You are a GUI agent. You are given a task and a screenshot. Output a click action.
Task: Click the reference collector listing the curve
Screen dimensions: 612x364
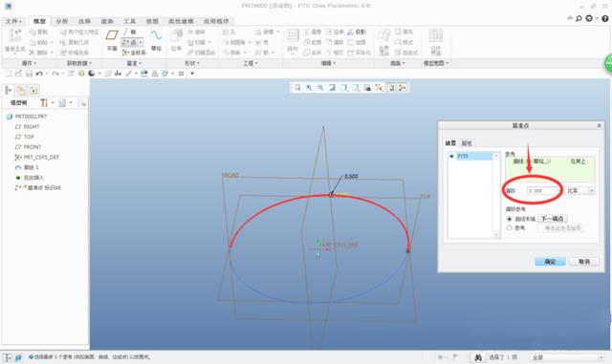click(550, 169)
